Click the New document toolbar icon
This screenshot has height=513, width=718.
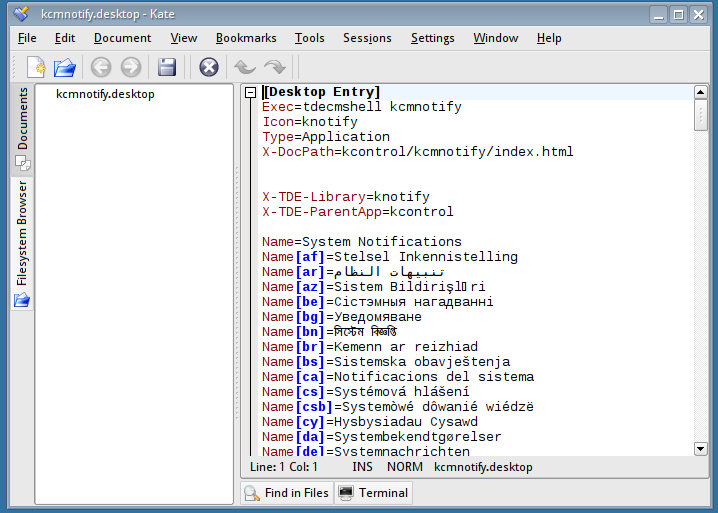(36, 67)
